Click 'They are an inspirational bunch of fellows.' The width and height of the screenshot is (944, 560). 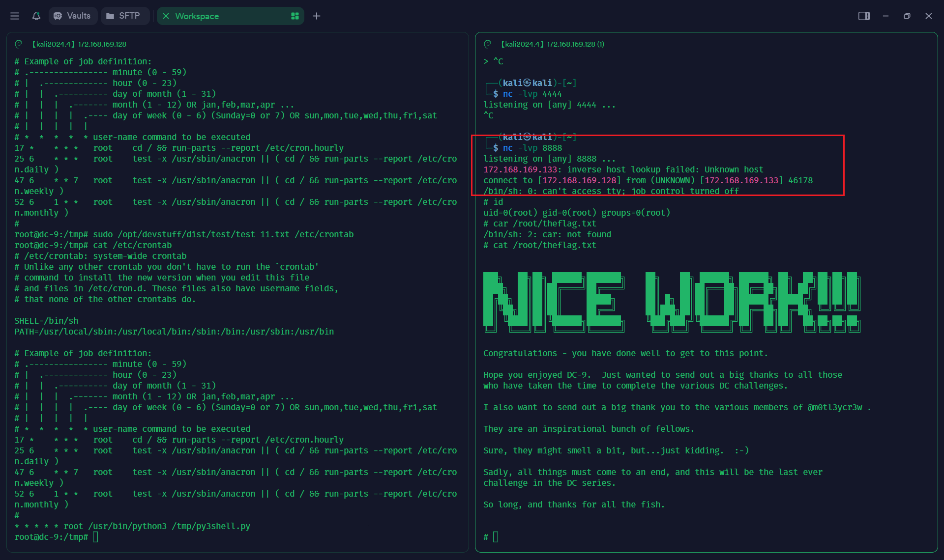tap(589, 429)
